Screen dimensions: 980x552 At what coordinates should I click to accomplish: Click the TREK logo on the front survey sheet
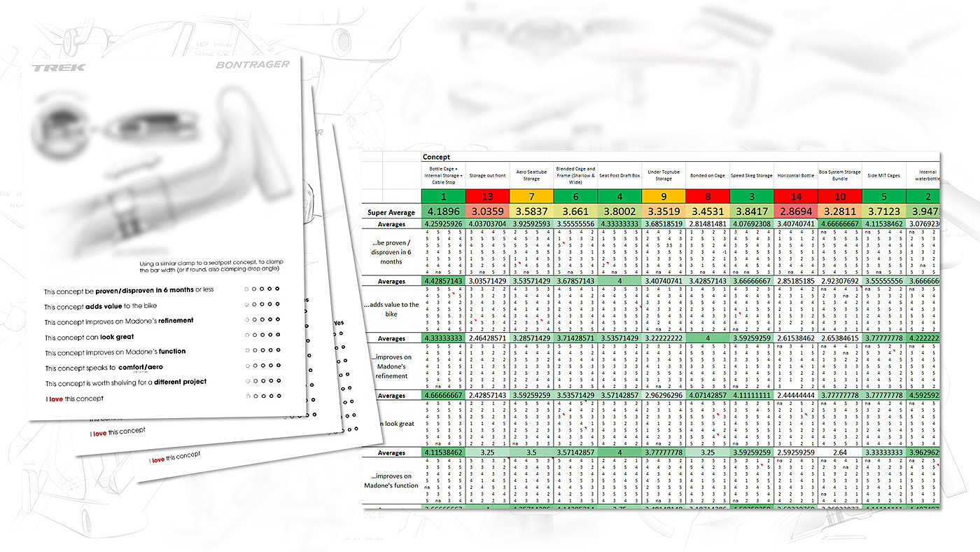[x=58, y=68]
